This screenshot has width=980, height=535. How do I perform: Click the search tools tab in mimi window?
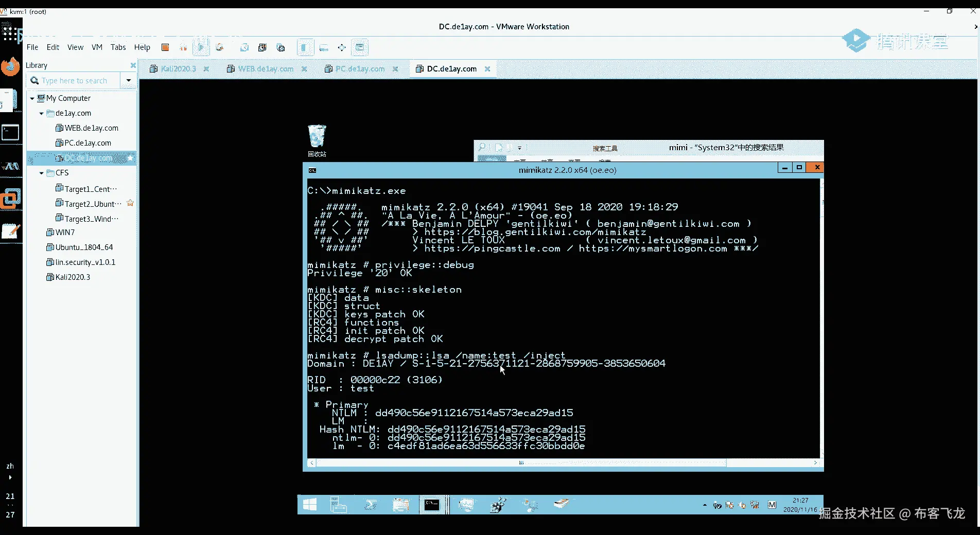605,148
